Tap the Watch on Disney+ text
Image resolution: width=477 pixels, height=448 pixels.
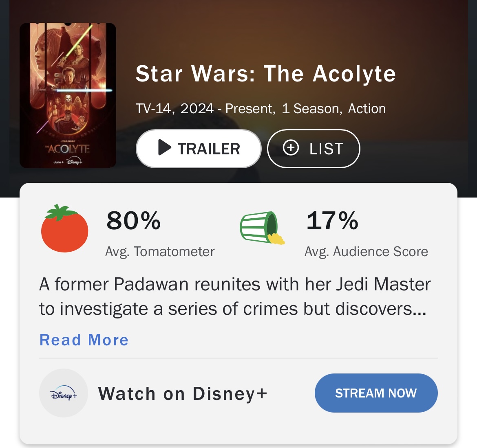point(183,394)
